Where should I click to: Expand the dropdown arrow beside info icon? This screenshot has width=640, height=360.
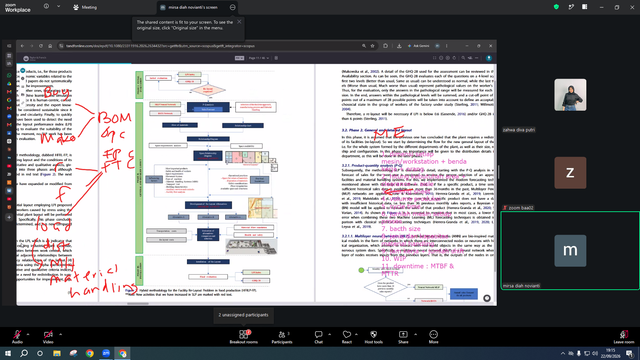click(x=58, y=7)
